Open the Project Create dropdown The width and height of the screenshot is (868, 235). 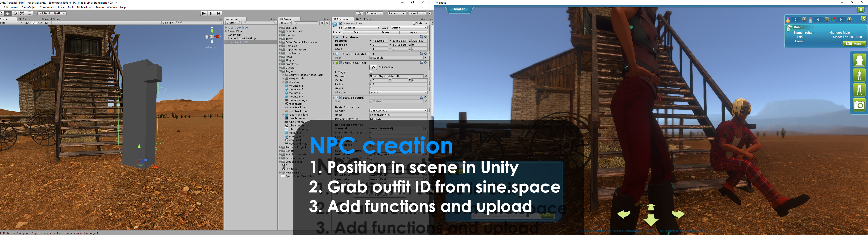tap(286, 23)
